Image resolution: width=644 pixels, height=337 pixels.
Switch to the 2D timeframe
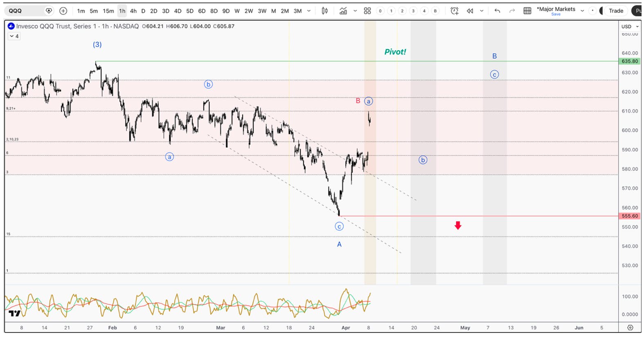tap(154, 11)
